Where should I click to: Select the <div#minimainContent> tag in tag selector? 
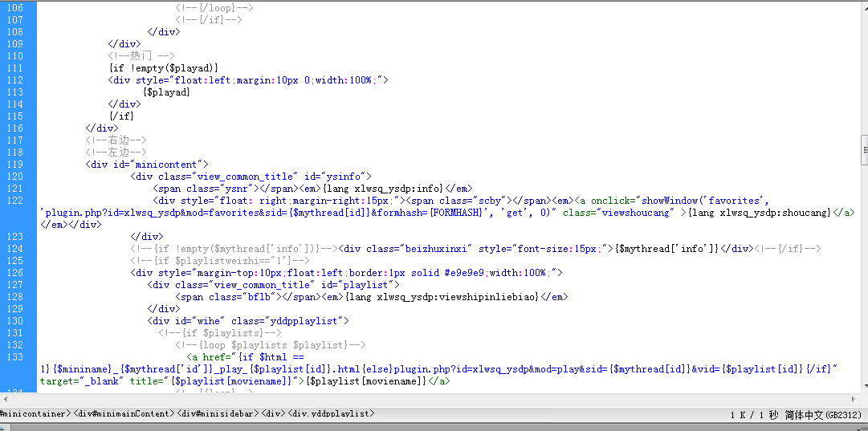(x=124, y=413)
